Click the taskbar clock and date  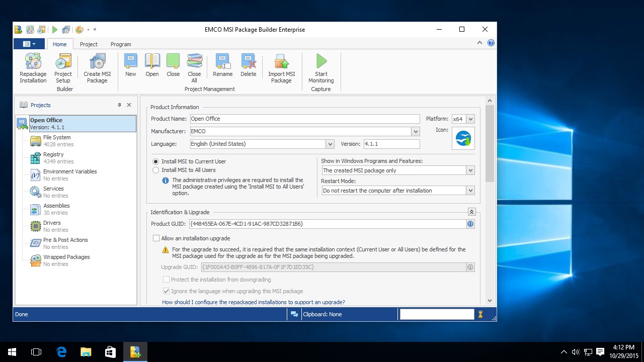click(624, 351)
